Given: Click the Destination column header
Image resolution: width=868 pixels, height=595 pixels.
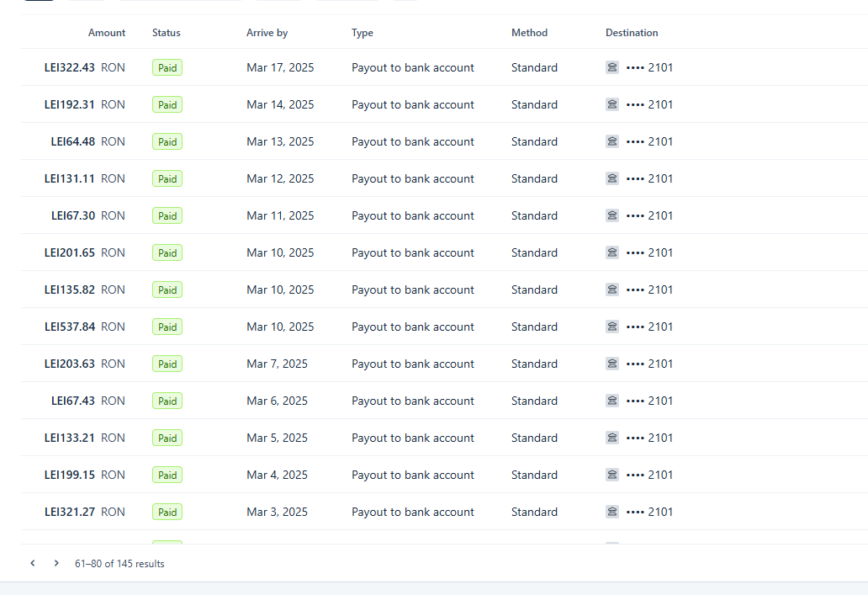Looking at the screenshot, I should pyautogui.click(x=632, y=33).
